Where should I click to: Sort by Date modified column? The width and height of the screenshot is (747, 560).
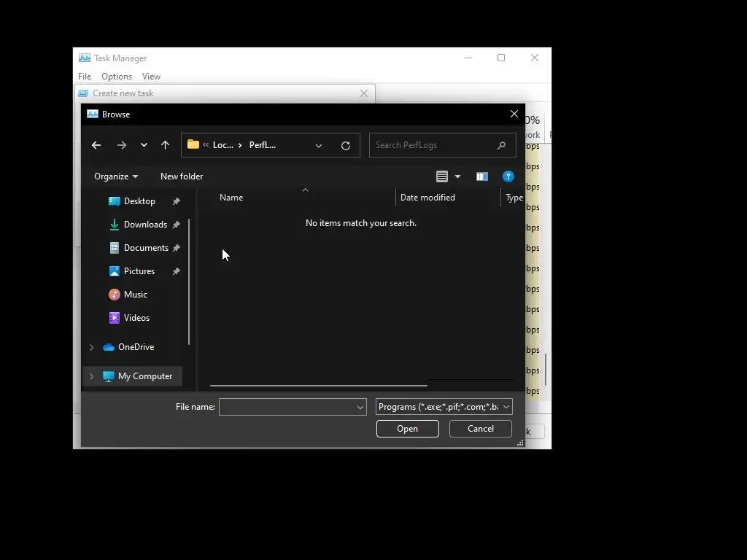pos(427,198)
